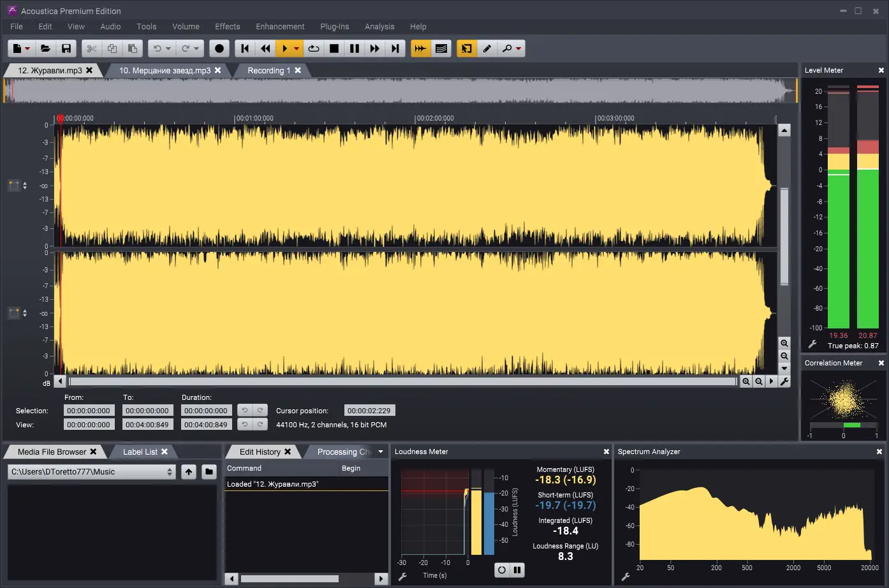
Task: Open an audio file with the folder icon
Action: coord(45,48)
